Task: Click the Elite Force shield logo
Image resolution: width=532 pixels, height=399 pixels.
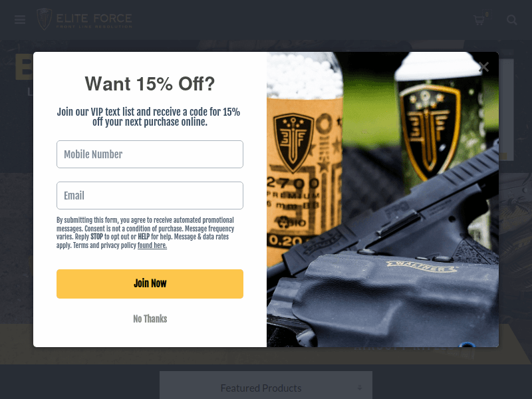Action: click(x=44, y=19)
